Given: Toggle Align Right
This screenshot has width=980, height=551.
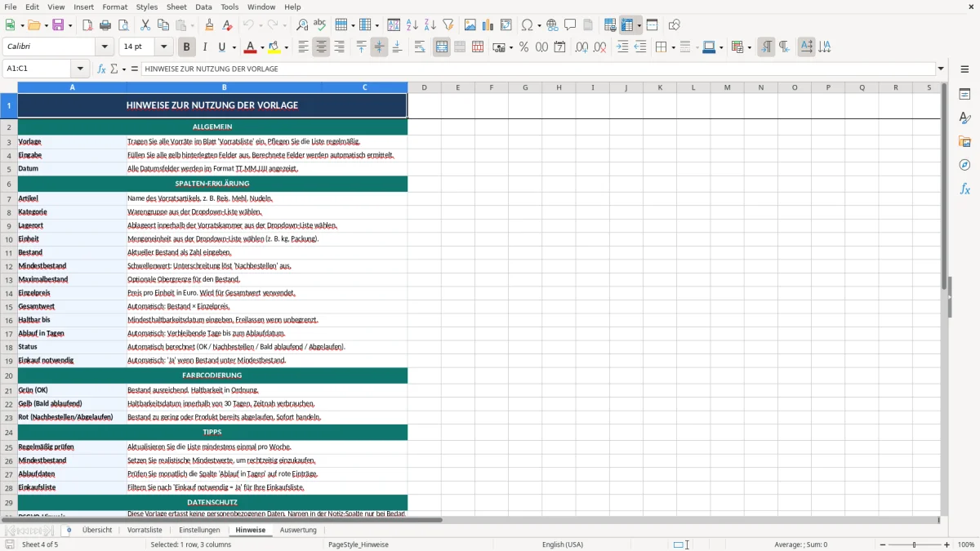Looking at the screenshot, I should [x=339, y=47].
